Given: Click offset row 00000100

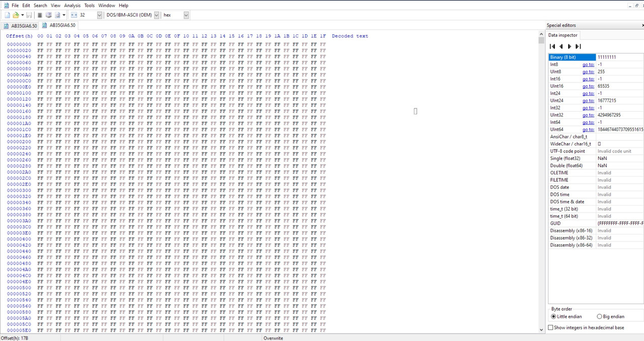Looking at the screenshot, I should click(19, 93).
